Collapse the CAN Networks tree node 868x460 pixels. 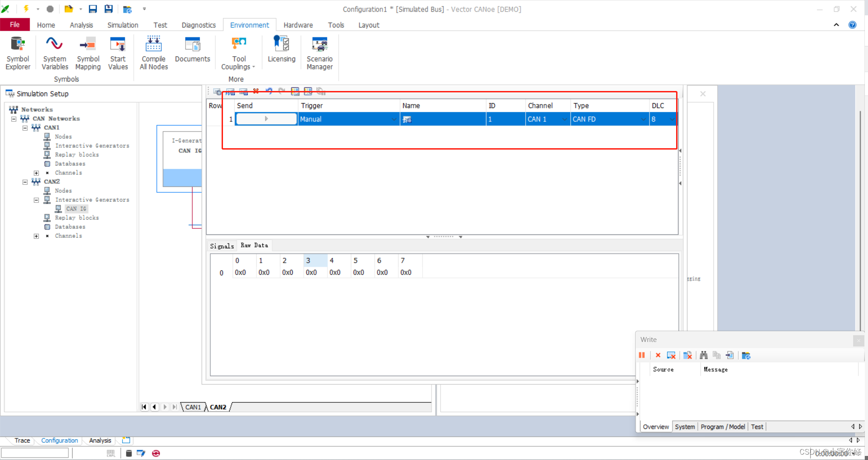click(14, 119)
